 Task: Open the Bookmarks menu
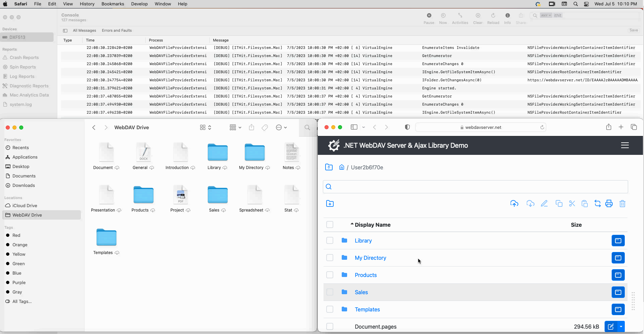point(113,4)
